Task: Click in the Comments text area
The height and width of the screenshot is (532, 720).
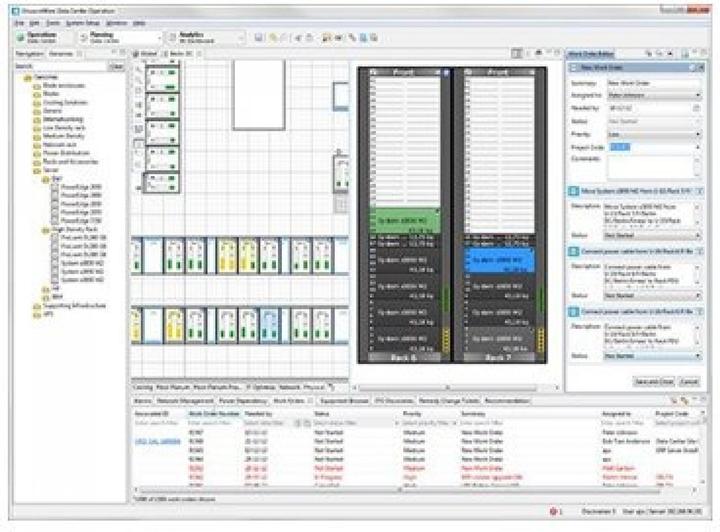Action: pyautogui.click(x=650, y=167)
